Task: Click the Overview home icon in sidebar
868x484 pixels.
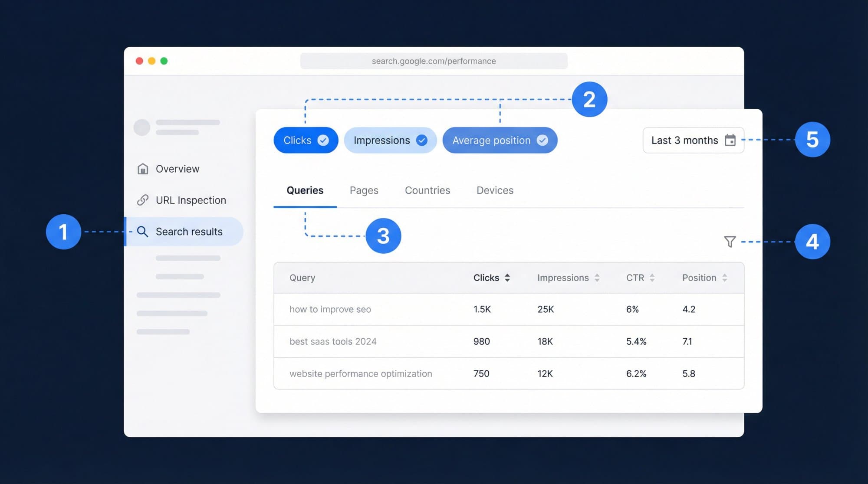Action: tap(143, 169)
